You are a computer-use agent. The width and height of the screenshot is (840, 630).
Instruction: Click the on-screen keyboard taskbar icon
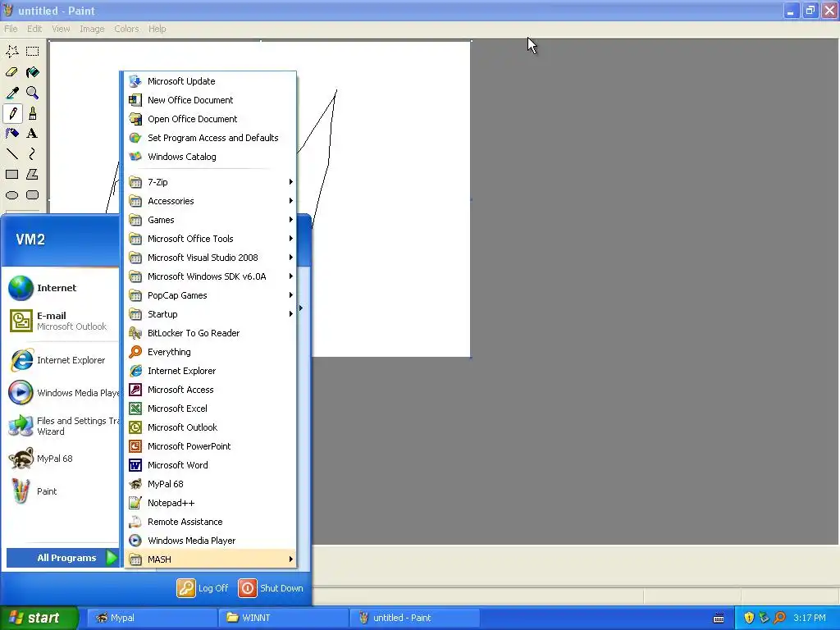pos(719,619)
